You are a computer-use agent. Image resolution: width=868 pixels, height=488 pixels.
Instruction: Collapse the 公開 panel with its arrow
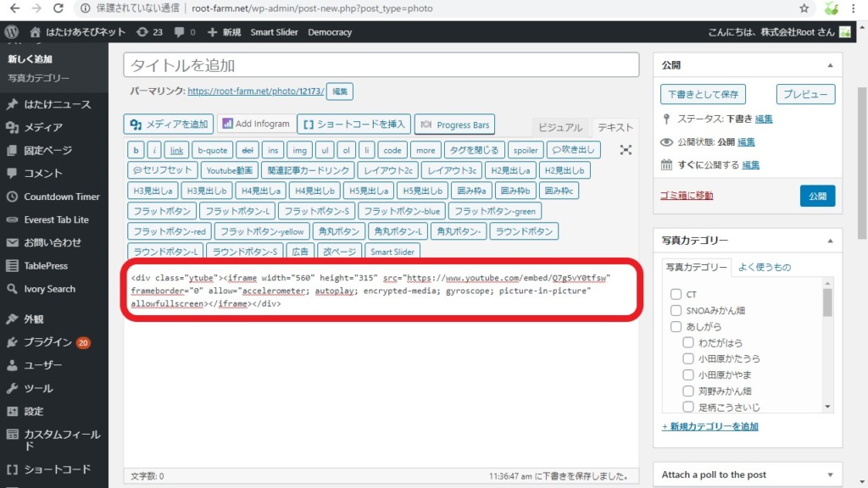point(828,65)
